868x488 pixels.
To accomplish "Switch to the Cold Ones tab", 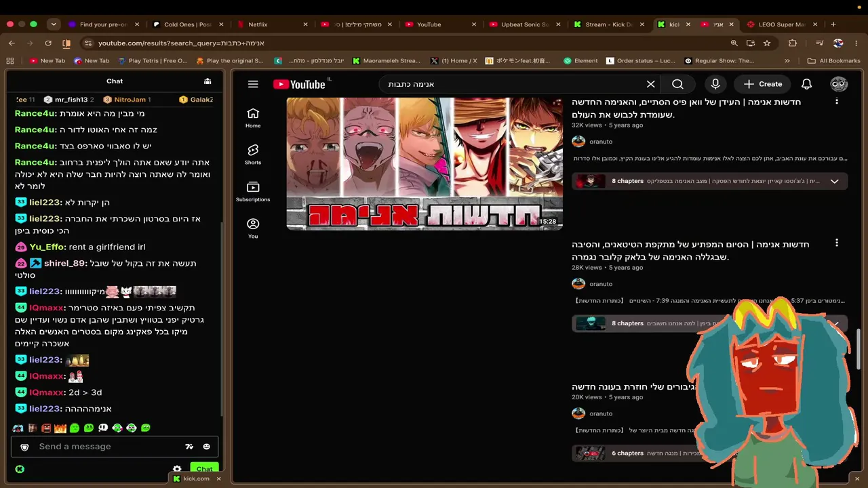I will (x=188, y=24).
